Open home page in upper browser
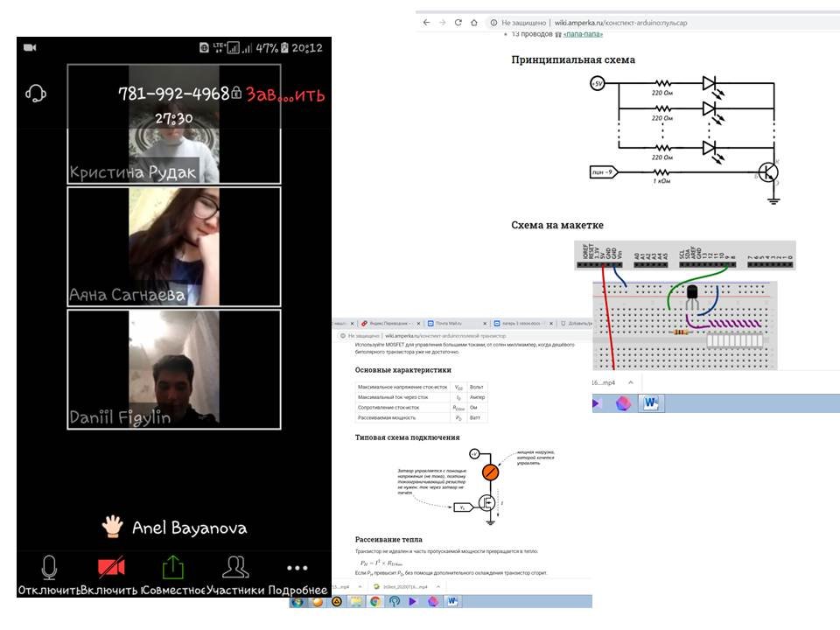This screenshot has width=840, height=630. coord(473,23)
